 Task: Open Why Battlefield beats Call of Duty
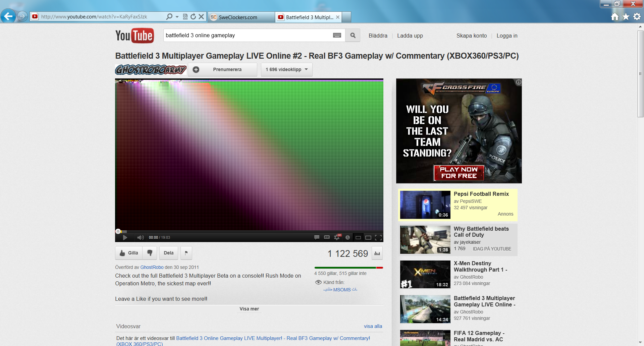(x=481, y=232)
